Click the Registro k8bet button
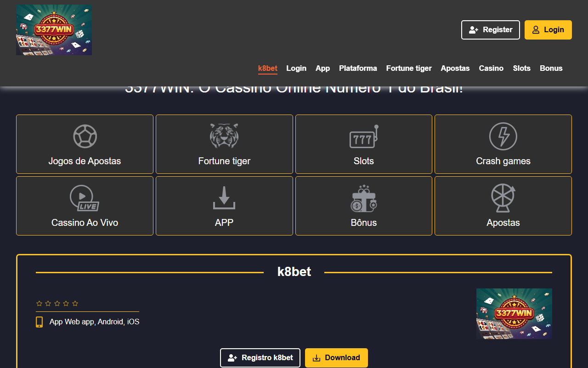Screen dimensions: 588x368 (260, 358)
